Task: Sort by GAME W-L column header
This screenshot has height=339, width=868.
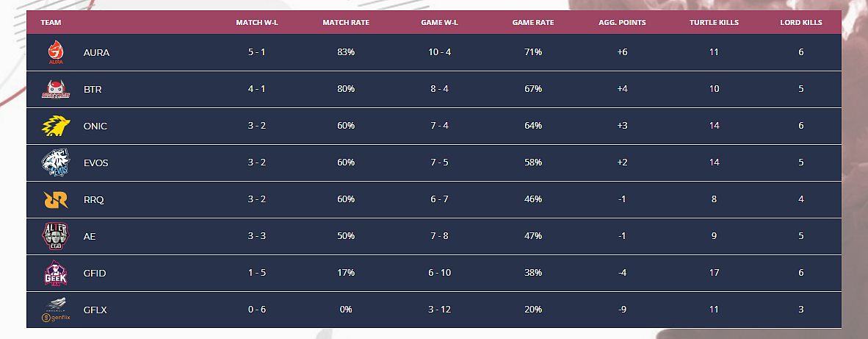Action: pos(440,23)
